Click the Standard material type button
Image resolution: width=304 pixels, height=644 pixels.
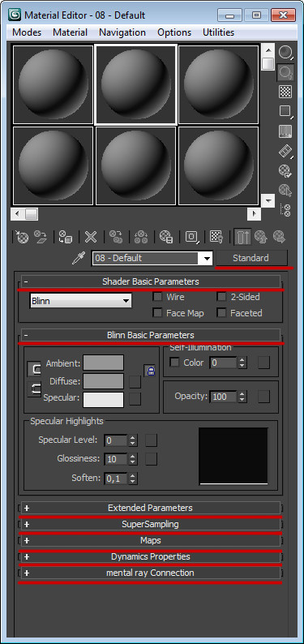(x=250, y=259)
